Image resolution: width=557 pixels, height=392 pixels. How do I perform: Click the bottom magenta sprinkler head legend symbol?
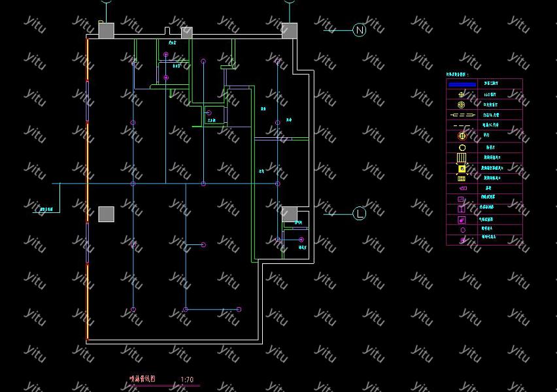tap(462, 240)
